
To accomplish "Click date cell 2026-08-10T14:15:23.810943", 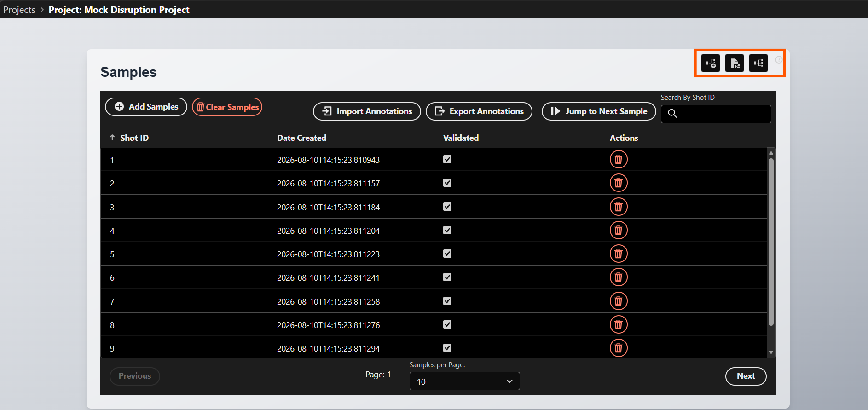I will click(328, 160).
